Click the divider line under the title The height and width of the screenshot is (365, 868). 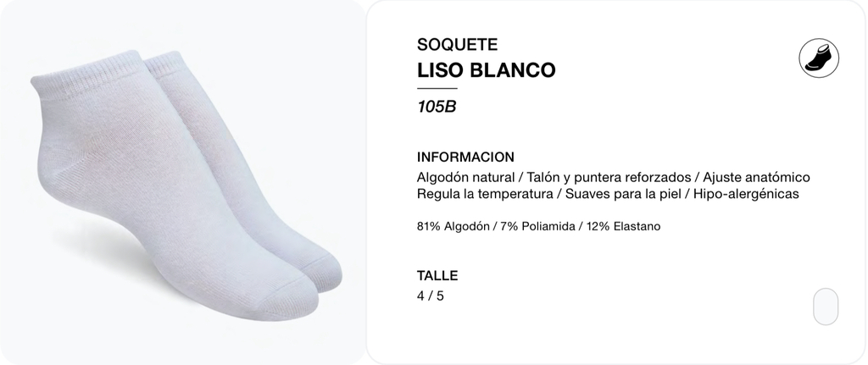(x=437, y=88)
